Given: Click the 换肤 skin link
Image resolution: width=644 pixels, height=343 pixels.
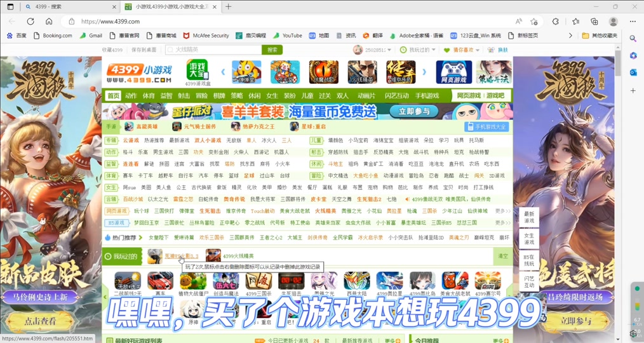Looking at the screenshot, I should (x=503, y=50).
